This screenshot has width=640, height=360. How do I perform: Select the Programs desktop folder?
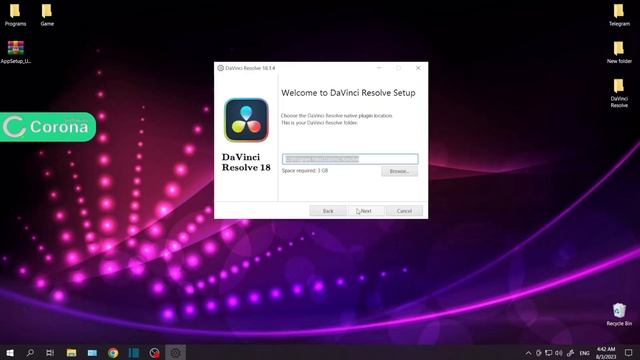15,15
